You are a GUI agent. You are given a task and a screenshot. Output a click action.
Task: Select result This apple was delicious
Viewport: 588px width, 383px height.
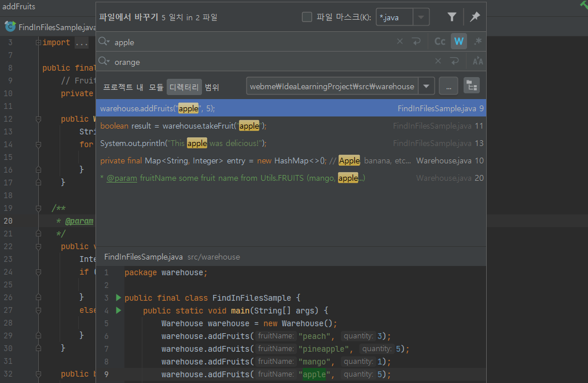tap(291, 143)
